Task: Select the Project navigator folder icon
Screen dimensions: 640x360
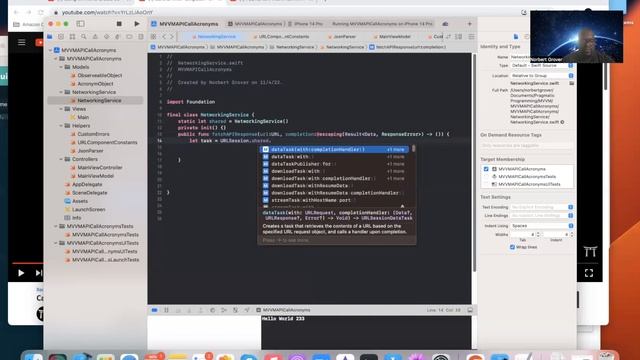Action: pyautogui.click(x=50, y=37)
